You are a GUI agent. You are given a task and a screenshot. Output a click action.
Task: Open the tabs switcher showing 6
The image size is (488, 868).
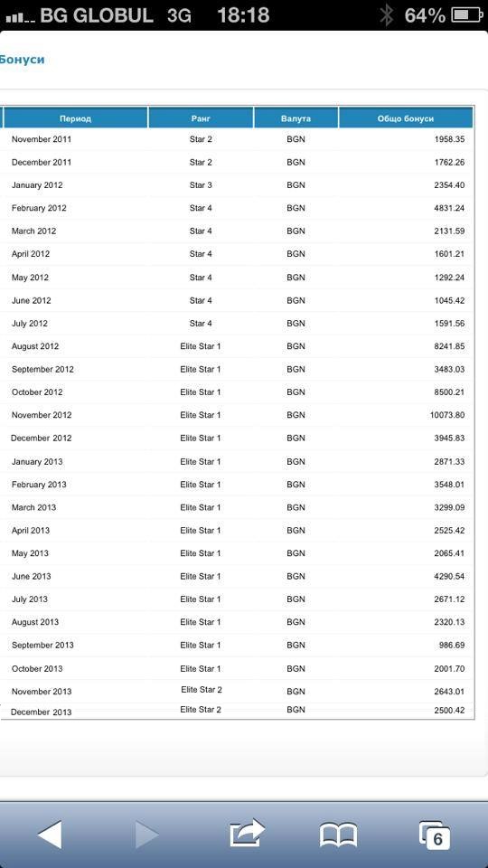(x=435, y=835)
